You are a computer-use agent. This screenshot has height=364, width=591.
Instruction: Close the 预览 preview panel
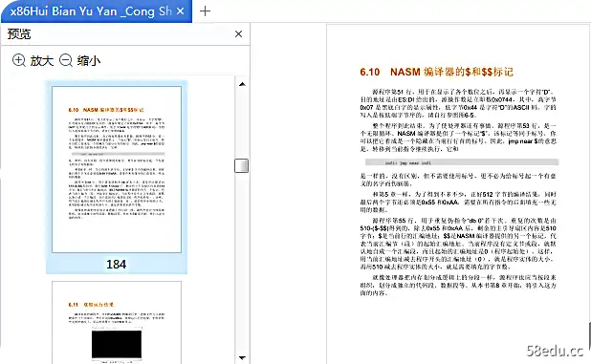[238, 34]
